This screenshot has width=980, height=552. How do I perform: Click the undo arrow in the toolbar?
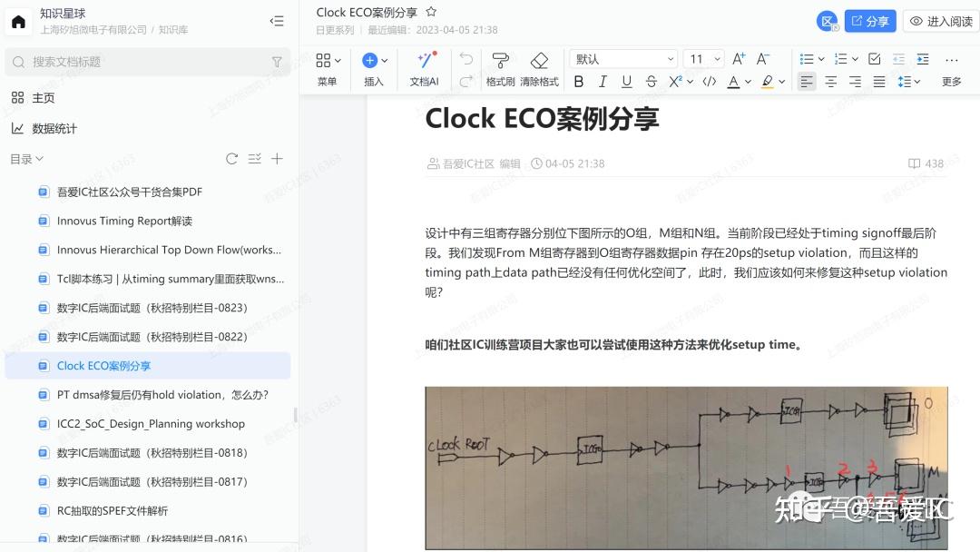pyautogui.click(x=466, y=58)
